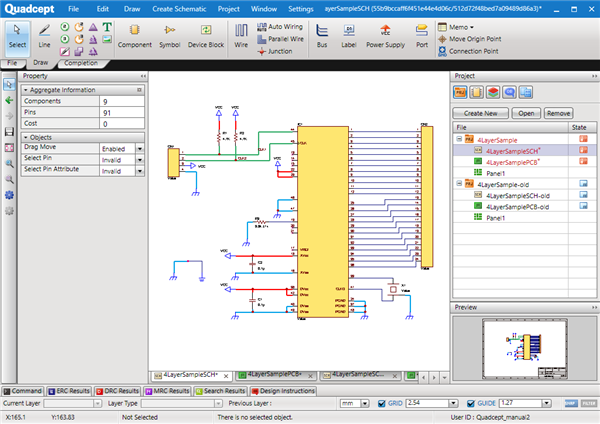Place a Symbol from the ribbon
Screen dimensions: 600x424
(170, 37)
